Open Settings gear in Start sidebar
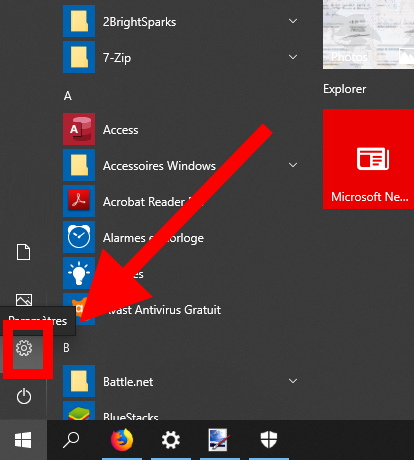414x460 pixels. coord(24,348)
